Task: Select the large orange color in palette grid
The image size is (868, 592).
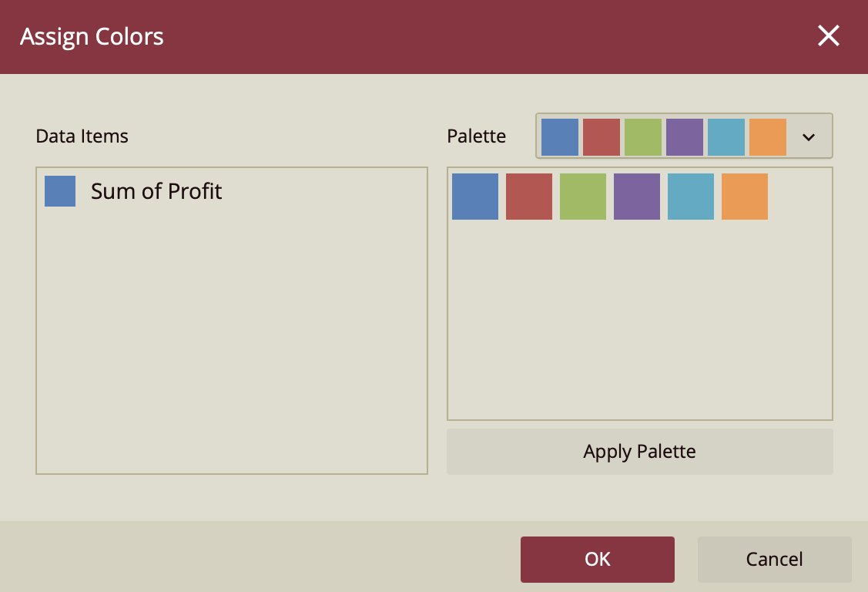Action: coord(745,197)
